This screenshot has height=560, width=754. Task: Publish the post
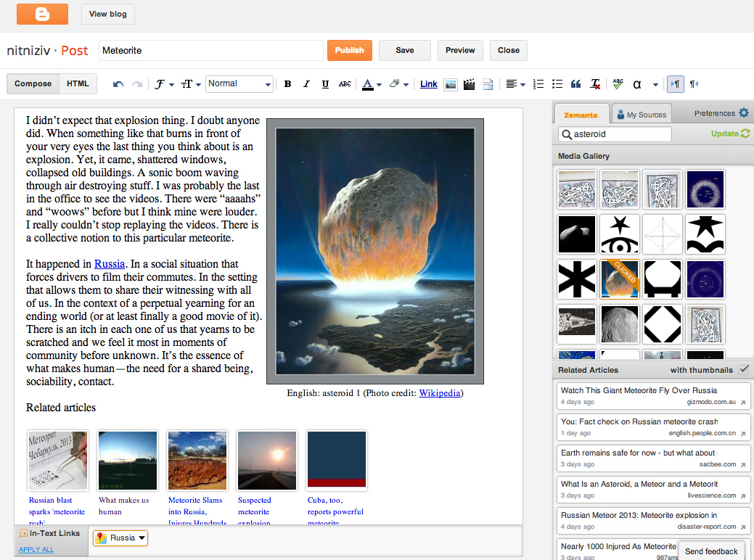[x=350, y=50]
